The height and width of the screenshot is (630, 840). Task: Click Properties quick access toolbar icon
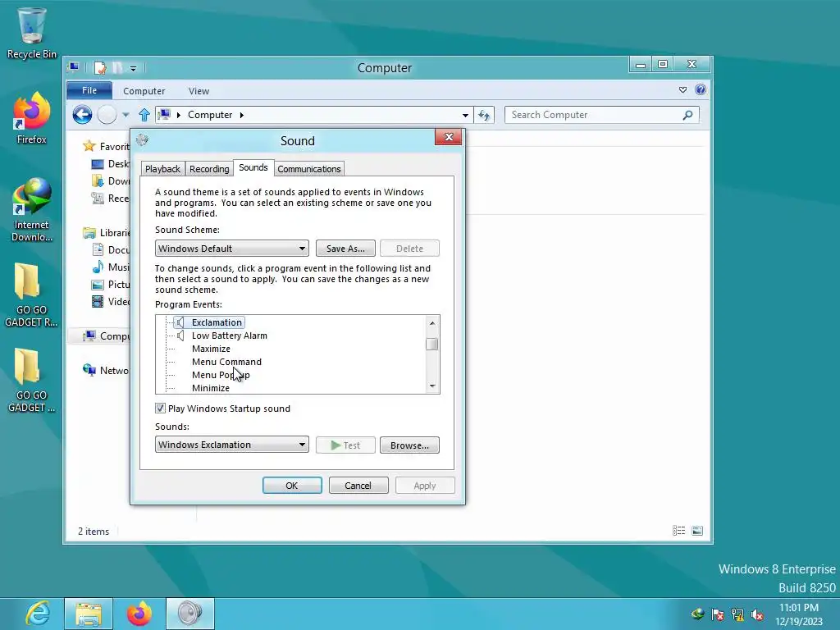coord(99,68)
